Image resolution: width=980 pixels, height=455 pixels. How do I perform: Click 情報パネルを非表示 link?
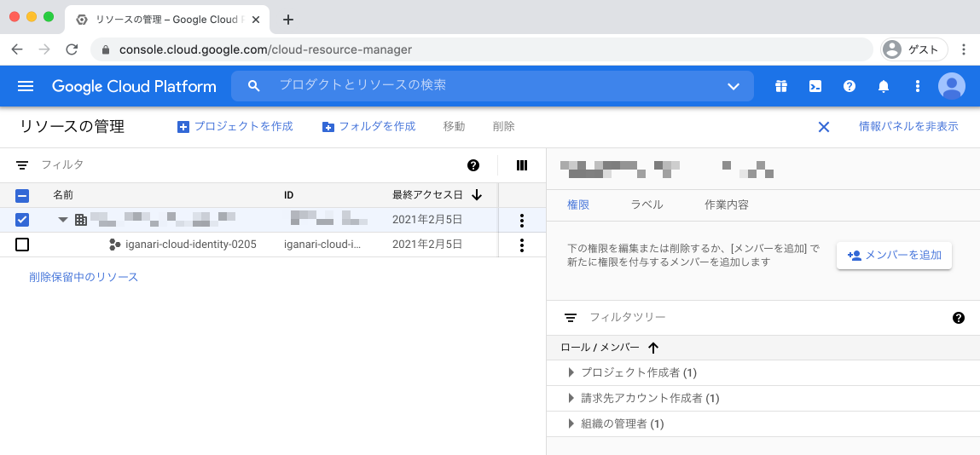[908, 127]
